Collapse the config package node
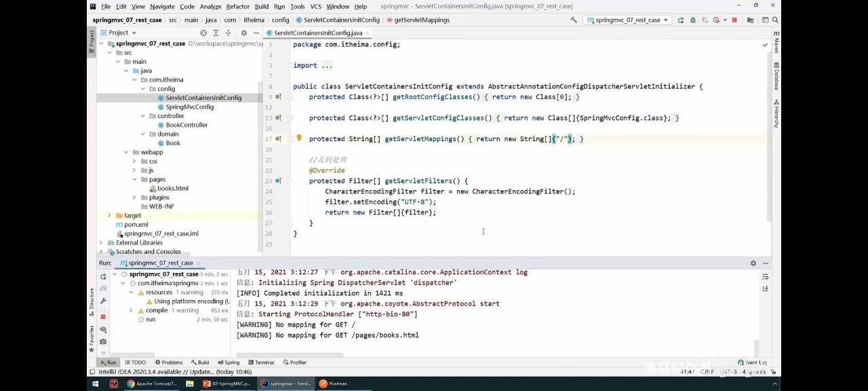 (x=143, y=88)
